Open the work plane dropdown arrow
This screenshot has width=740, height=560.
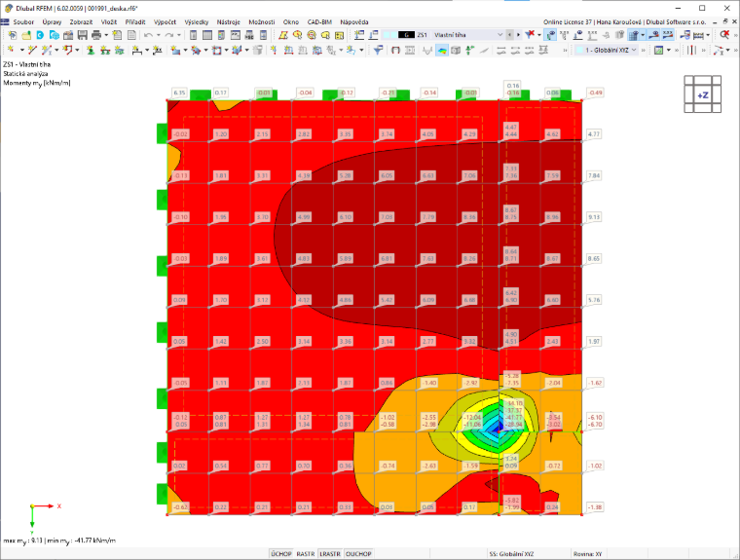pos(669,50)
